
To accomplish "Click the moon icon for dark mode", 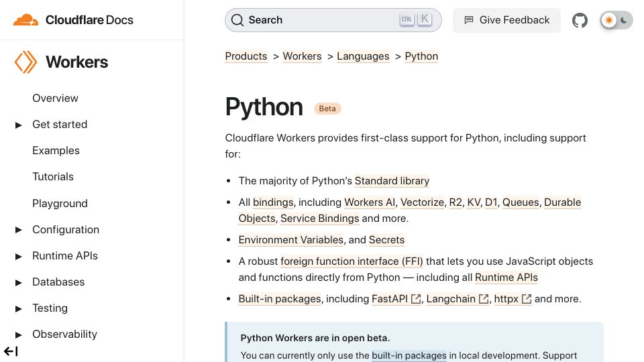I will tap(624, 20).
